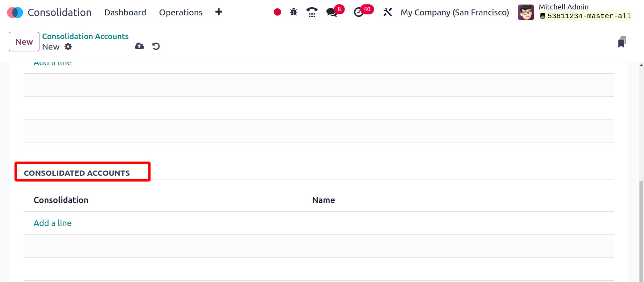The image size is (644, 282).
Task: Open the VoIP phone icon
Action: 312,13
